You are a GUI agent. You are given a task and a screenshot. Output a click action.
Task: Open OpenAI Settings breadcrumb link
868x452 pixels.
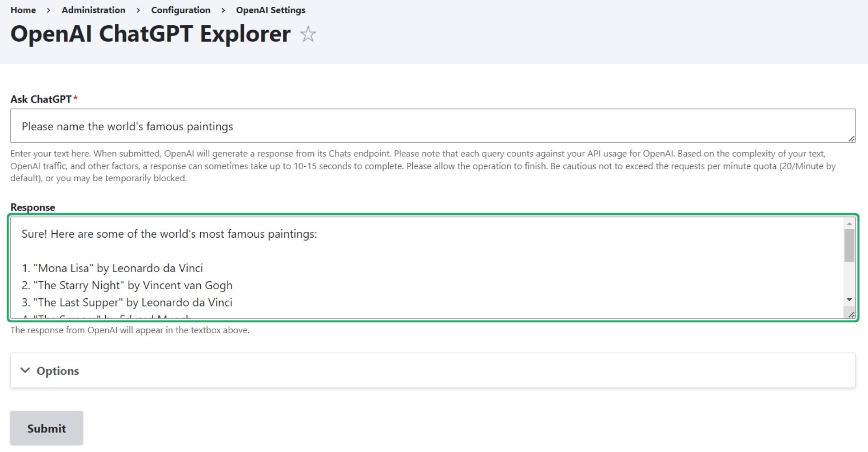click(x=271, y=10)
